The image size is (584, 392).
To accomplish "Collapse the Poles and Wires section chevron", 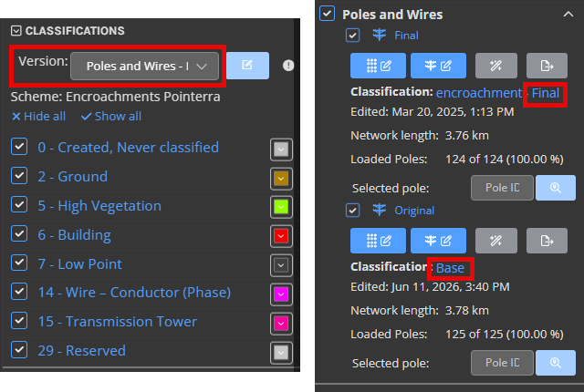I will [568, 15].
